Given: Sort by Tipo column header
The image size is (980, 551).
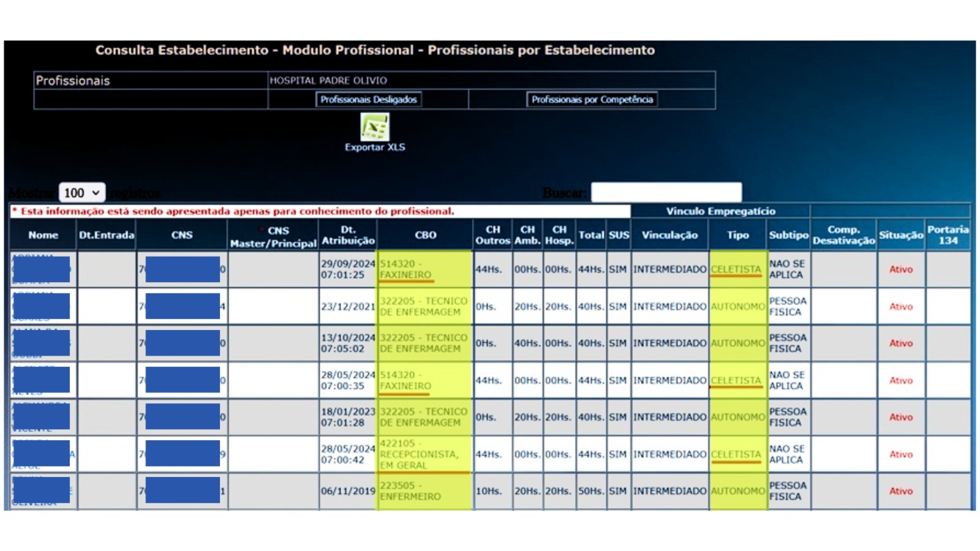Looking at the screenshot, I should click(737, 235).
